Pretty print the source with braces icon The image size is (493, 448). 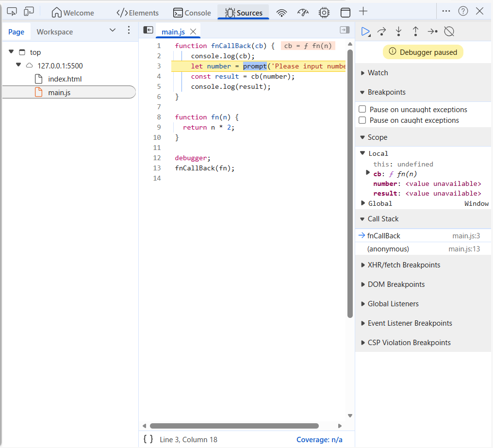pyautogui.click(x=148, y=439)
